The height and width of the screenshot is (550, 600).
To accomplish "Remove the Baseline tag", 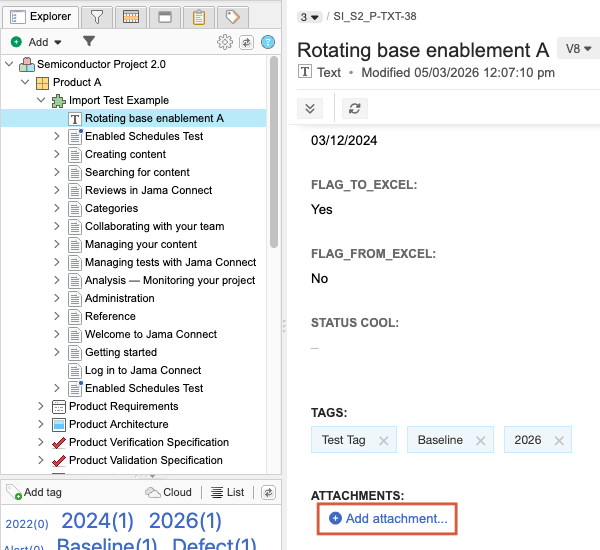I will (481, 441).
